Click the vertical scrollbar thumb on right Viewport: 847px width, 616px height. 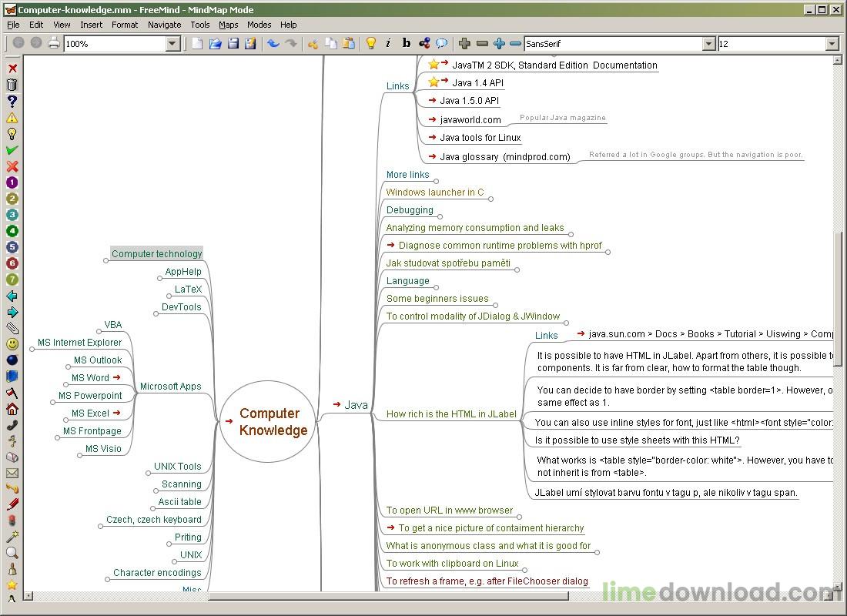click(x=837, y=299)
